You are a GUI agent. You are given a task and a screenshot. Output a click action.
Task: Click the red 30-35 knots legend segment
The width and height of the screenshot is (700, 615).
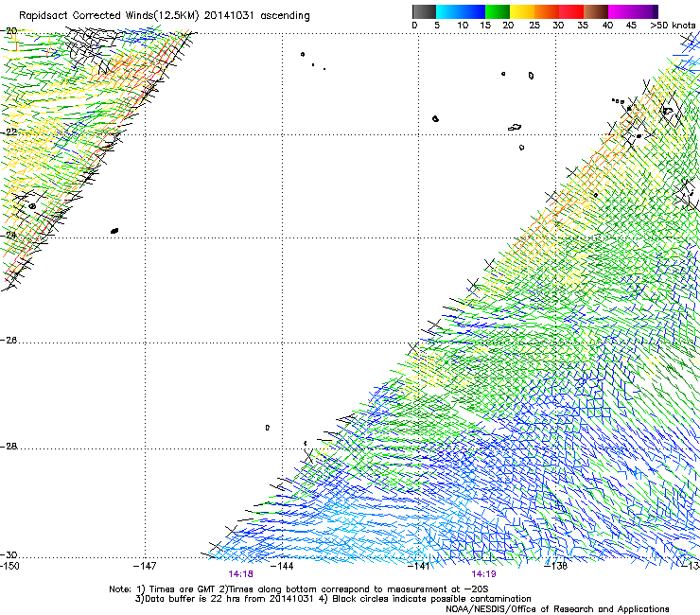571,11
